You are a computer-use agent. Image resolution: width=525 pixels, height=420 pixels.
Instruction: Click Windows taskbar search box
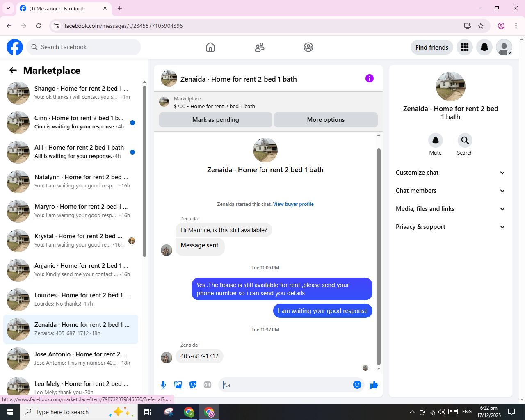[x=78, y=412]
